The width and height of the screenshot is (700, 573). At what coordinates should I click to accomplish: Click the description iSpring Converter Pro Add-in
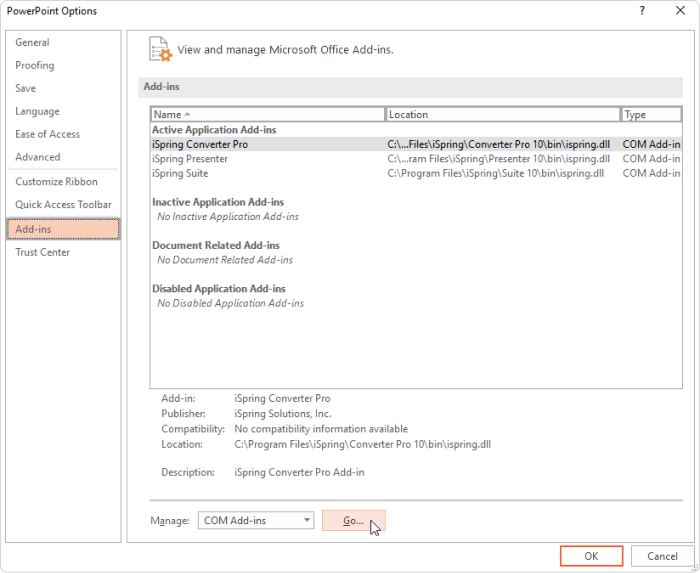[x=299, y=472]
